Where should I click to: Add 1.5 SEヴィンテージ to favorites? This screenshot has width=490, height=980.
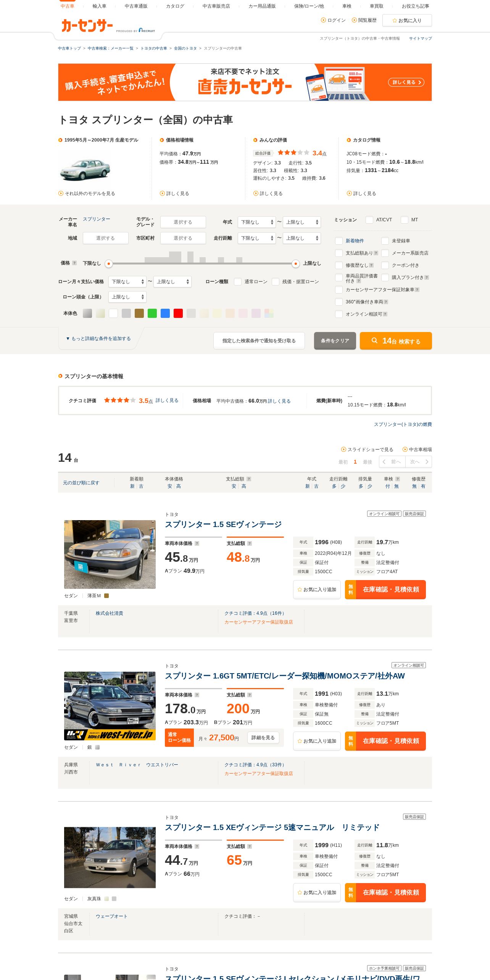click(x=317, y=590)
